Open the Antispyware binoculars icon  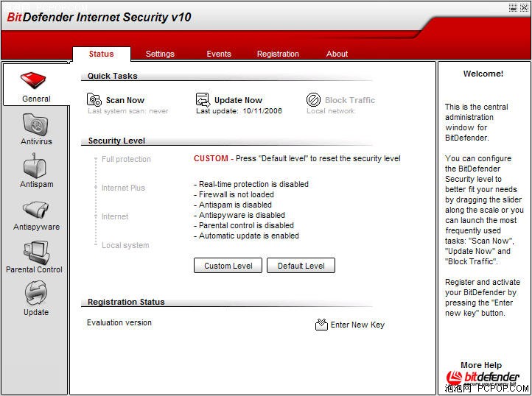click(35, 210)
